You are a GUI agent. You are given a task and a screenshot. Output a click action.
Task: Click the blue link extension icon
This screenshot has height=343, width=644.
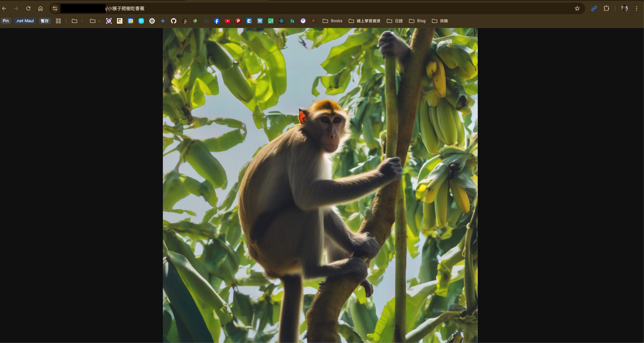(594, 8)
